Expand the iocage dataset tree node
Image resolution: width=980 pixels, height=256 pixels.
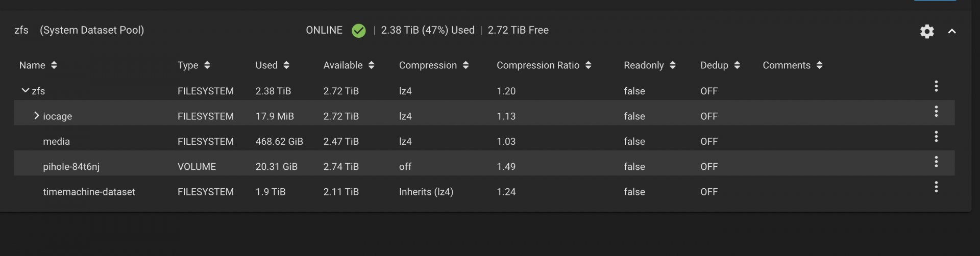point(36,116)
